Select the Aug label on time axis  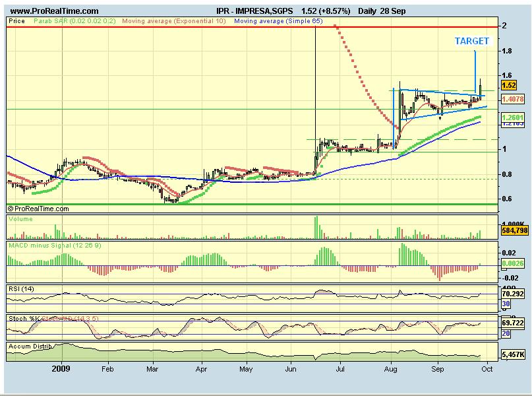tap(390, 369)
